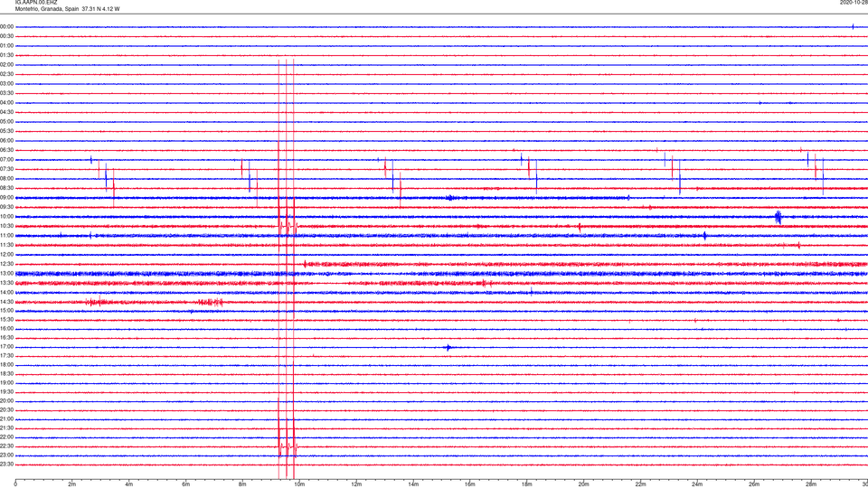
Task: Select the 00:30 trace time label
Action: tap(6, 36)
